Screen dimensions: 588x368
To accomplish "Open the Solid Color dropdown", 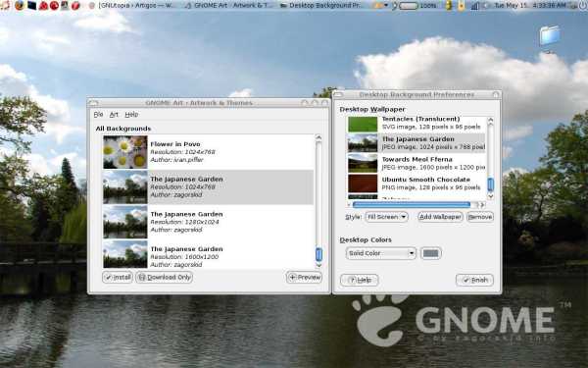I will click(x=380, y=253).
